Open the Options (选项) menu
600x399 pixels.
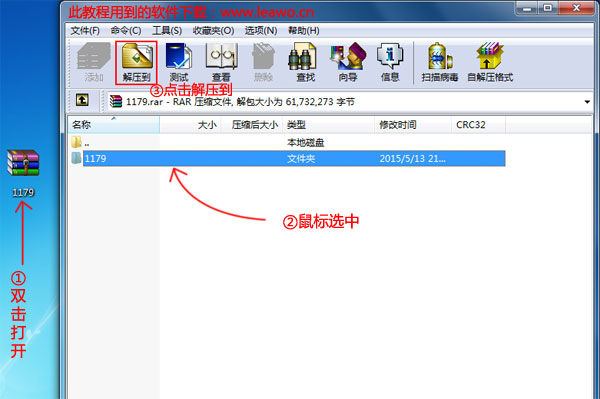[261, 31]
